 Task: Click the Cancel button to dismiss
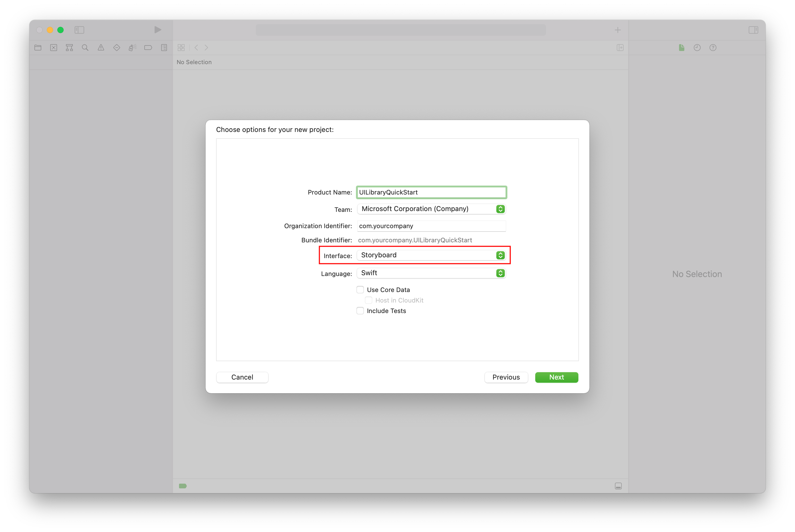pos(242,377)
